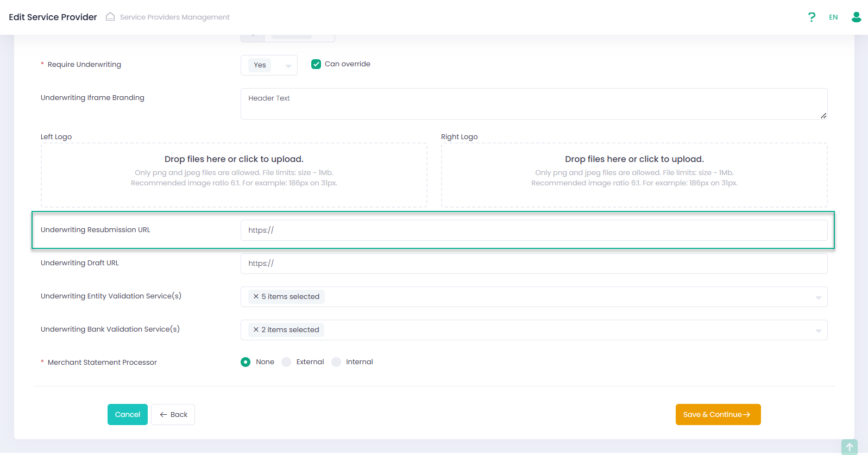The width and height of the screenshot is (868, 455).
Task: Choose Internal merchant statement processor
Action: click(x=336, y=362)
